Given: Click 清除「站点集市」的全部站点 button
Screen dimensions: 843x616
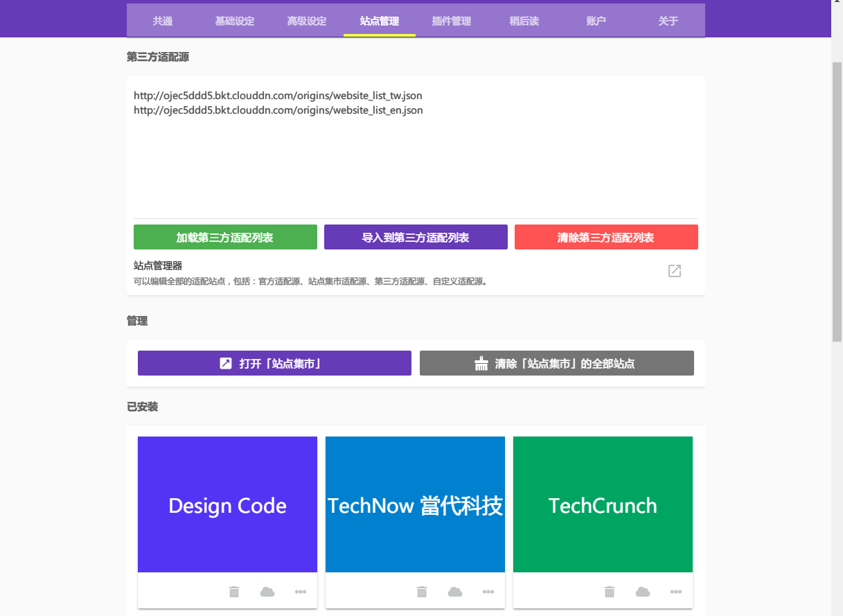Looking at the screenshot, I should (x=557, y=363).
